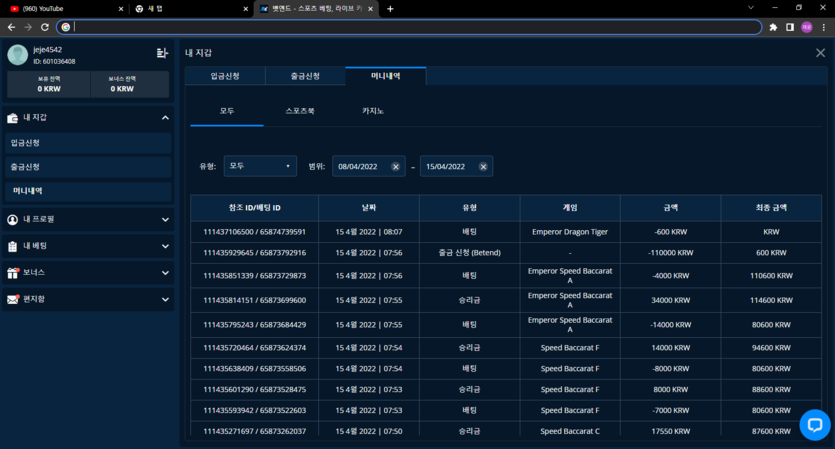Open the Chrome three-dot menu
The width and height of the screenshot is (835, 449).
coord(824,27)
